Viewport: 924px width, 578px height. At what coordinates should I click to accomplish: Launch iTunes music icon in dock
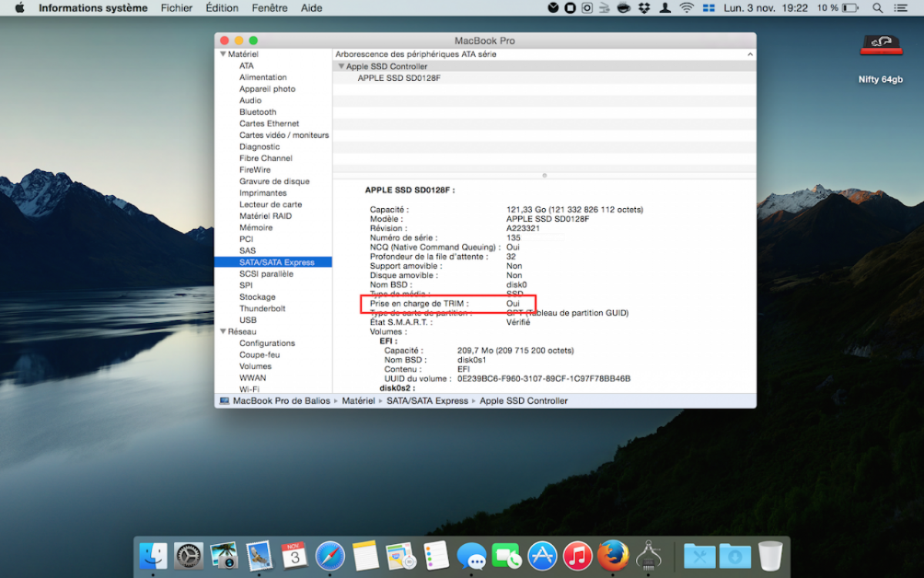[x=577, y=555]
